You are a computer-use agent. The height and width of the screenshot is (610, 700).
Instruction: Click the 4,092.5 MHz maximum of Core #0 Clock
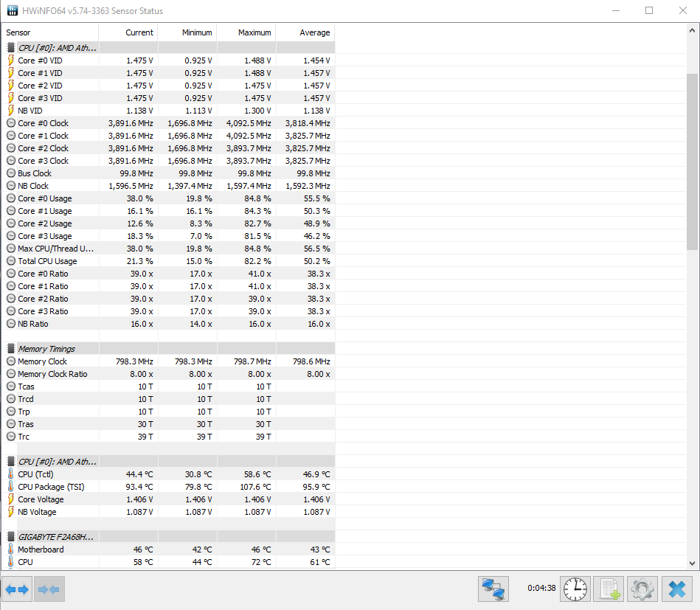click(249, 122)
